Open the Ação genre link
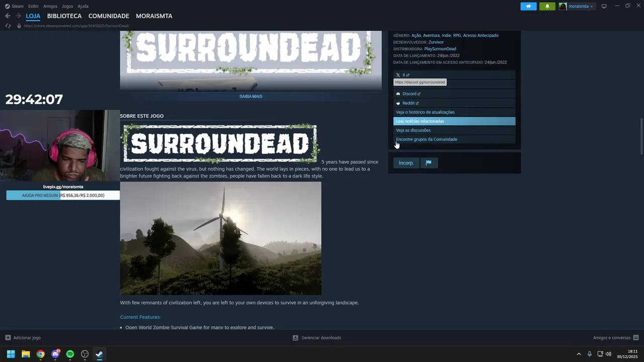This screenshot has width=644, height=362. 416,36
